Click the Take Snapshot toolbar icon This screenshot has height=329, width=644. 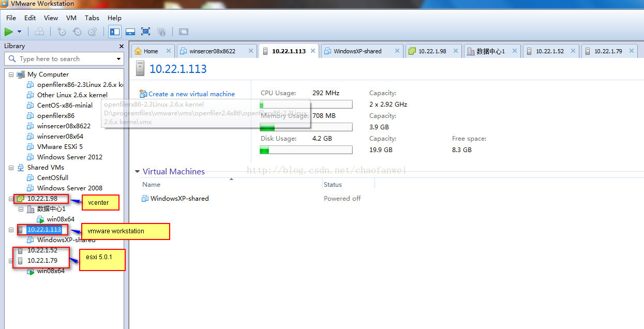61,32
